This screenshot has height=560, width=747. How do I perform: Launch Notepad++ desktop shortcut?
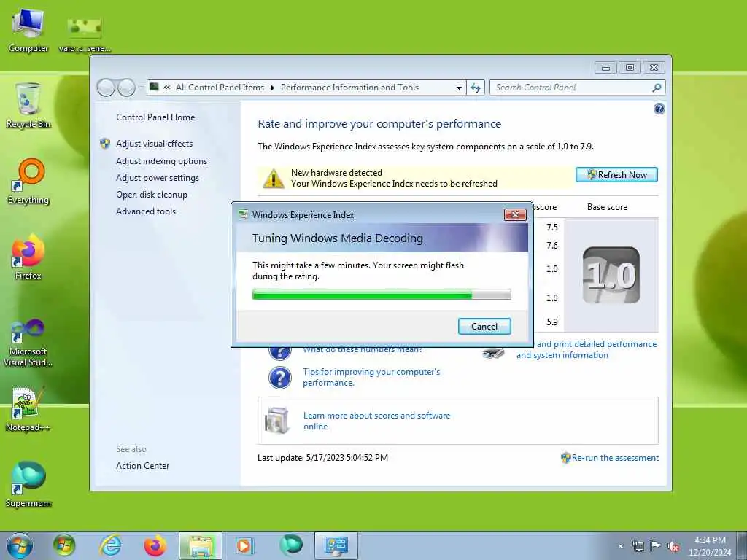coord(28,410)
